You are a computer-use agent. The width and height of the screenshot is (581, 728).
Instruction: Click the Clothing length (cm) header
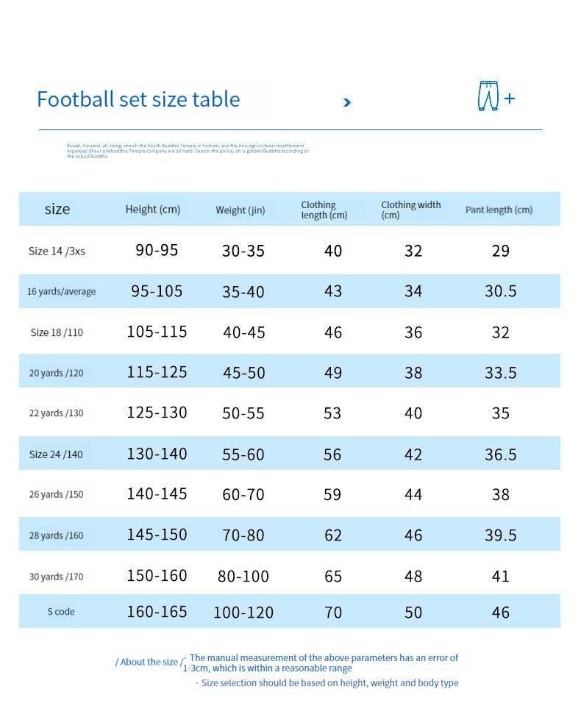point(324,210)
